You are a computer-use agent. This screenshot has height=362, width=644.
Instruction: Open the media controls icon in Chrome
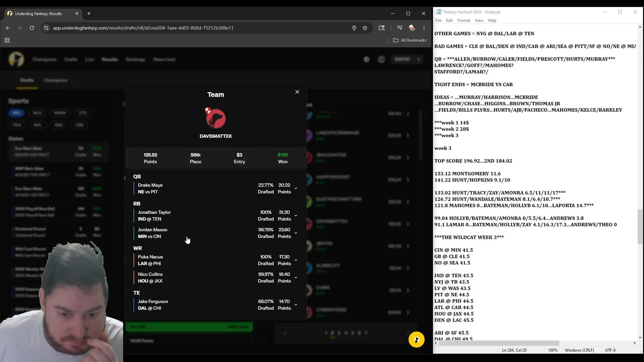[x=399, y=28]
